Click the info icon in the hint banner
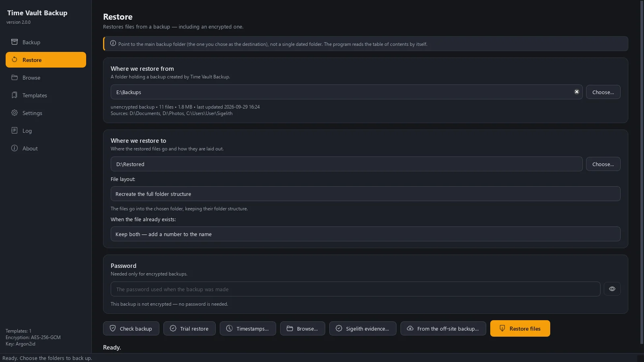Viewport: 644px width, 362px height. click(113, 43)
